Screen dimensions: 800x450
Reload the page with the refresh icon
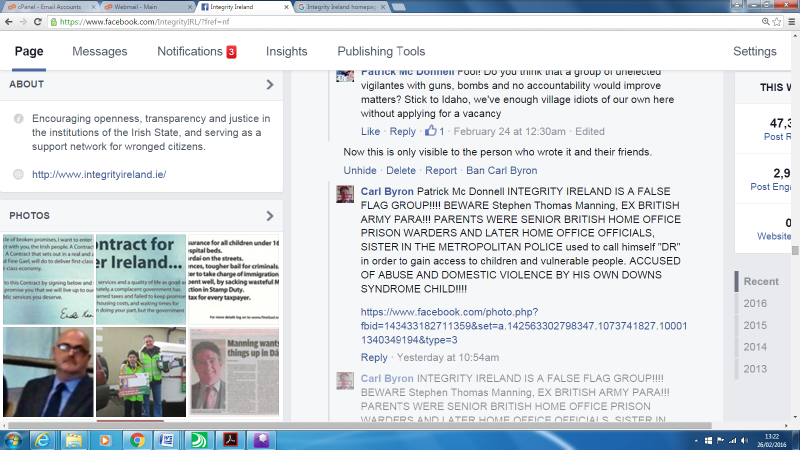[x=38, y=22]
